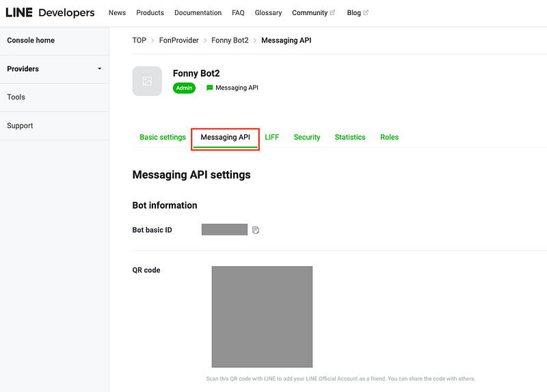The image size is (547, 392).
Task: Open Tools in the sidebar
Action: point(16,97)
